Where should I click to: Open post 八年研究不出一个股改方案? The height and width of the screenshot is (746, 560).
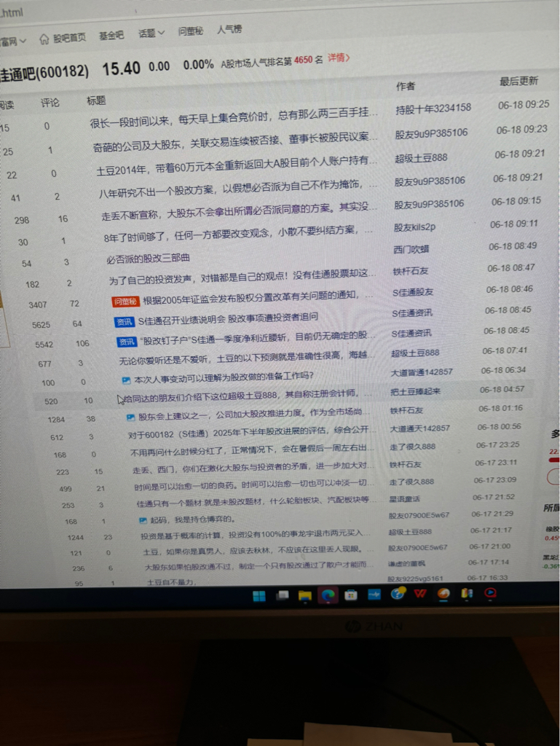(238, 189)
